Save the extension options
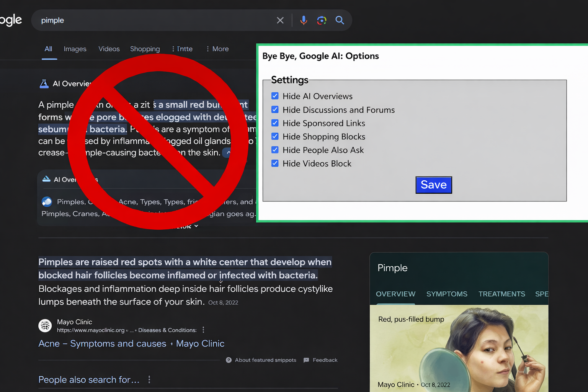The height and width of the screenshot is (392, 588). point(434,185)
